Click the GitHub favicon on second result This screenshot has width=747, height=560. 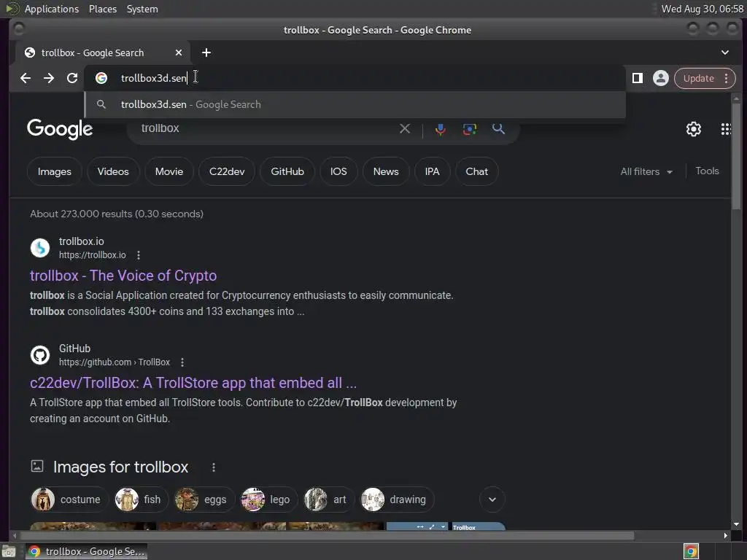(40, 355)
